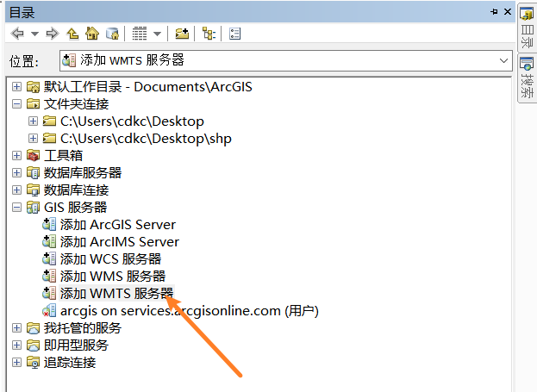The height and width of the screenshot is (392, 537).
Task: Click 添加 WCS 服务器 entry
Action: point(110,258)
